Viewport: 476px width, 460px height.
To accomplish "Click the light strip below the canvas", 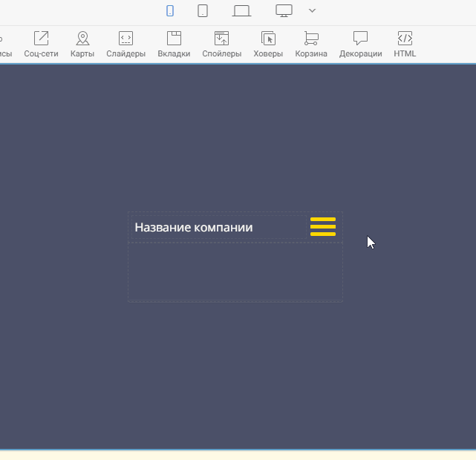I will click(x=238, y=456).
